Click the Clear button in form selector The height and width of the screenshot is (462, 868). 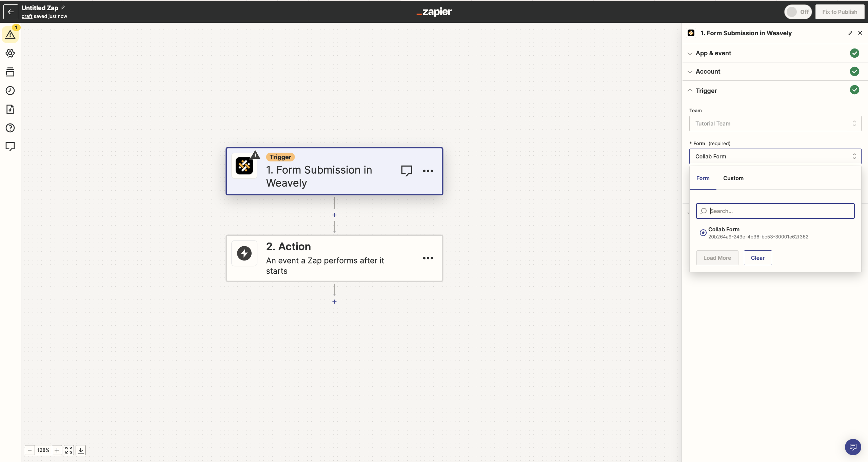[758, 257]
